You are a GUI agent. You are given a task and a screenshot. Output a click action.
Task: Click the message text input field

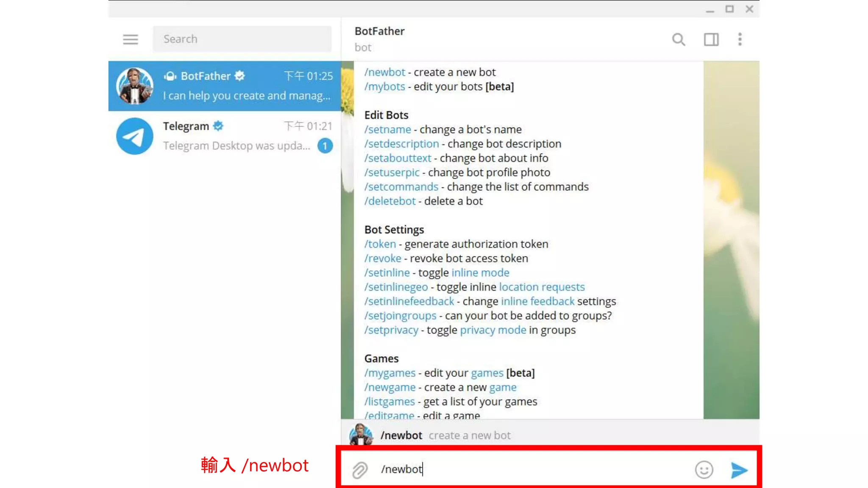[x=534, y=469]
